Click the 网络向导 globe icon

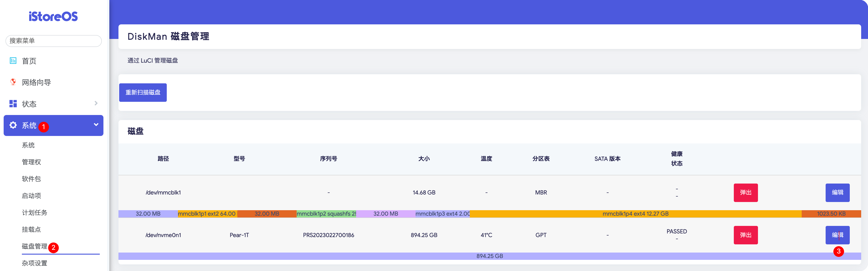[x=13, y=82]
